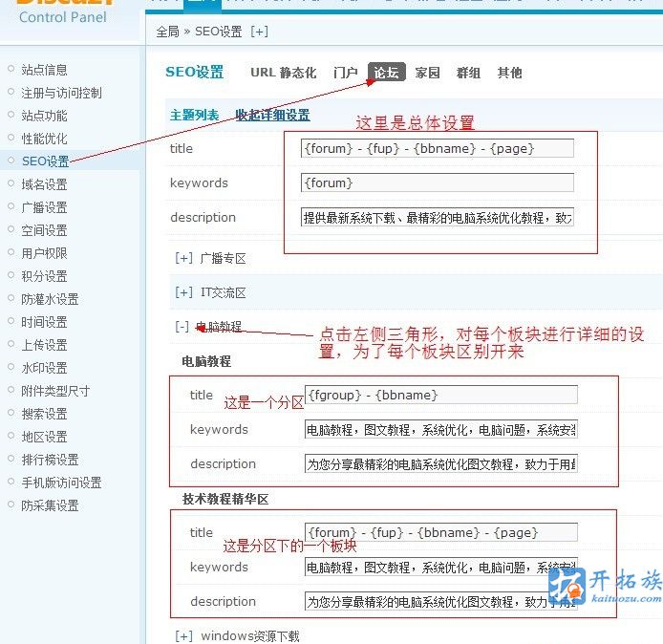Go to 站点功能 in sidebar

[x=44, y=116]
